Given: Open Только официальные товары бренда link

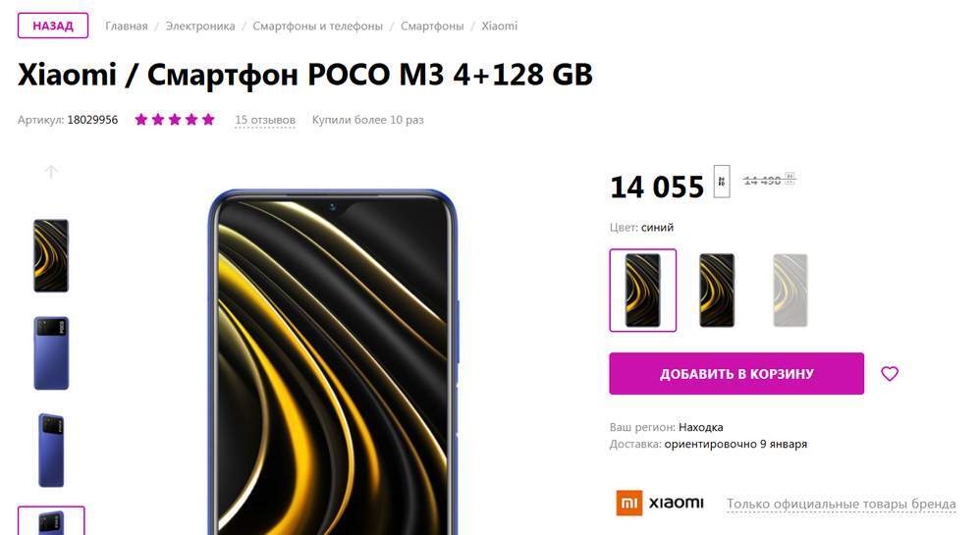Looking at the screenshot, I should pos(842,504).
